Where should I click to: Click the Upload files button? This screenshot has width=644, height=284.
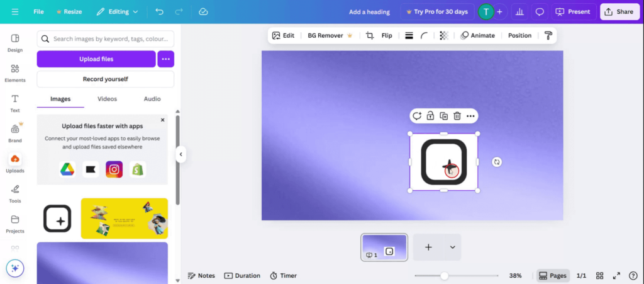(96, 59)
